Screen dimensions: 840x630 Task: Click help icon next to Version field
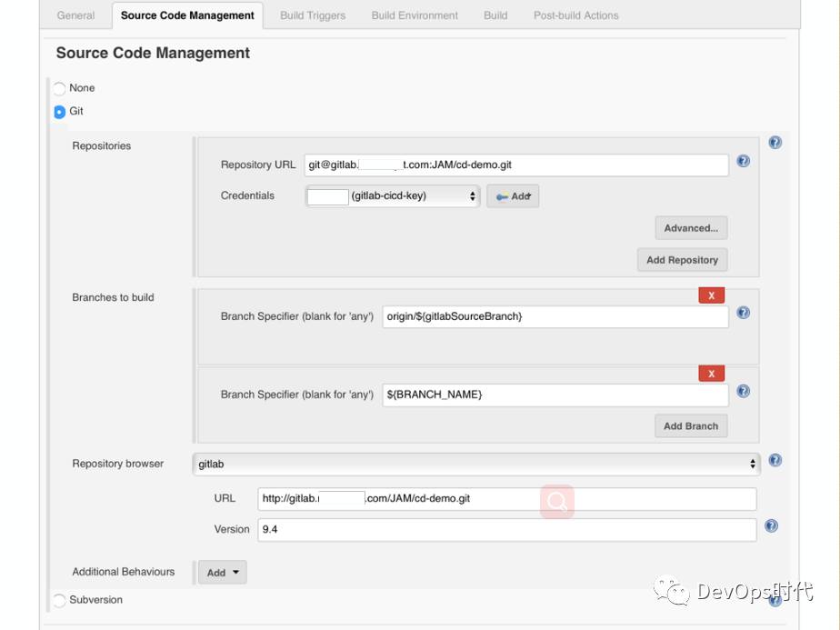tap(771, 525)
